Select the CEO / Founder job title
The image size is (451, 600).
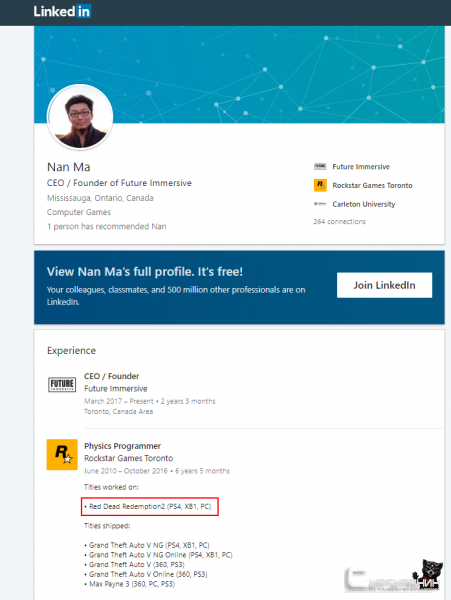tap(111, 376)
